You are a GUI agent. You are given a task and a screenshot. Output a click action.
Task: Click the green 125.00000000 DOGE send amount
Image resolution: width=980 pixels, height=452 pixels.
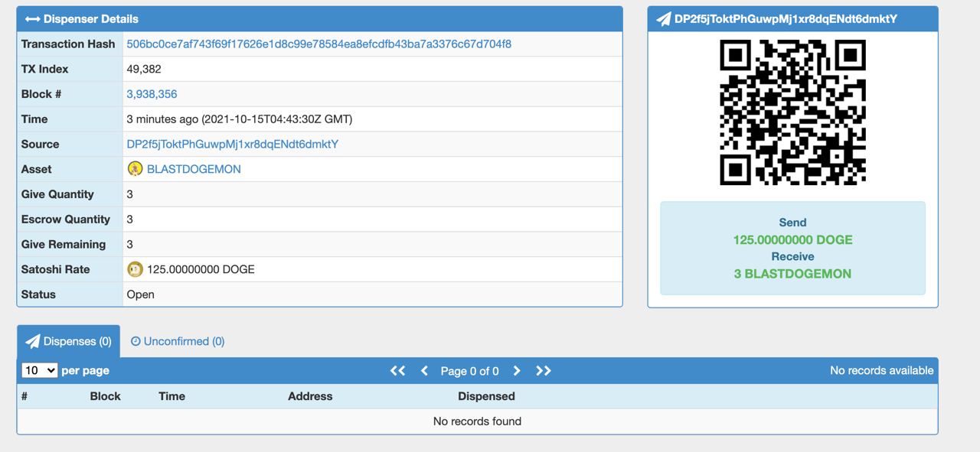point(792,239)
